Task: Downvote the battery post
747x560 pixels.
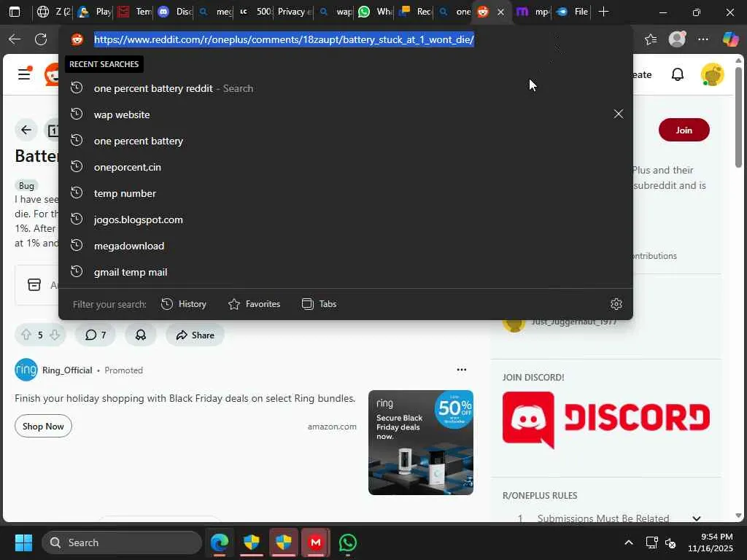Action: [55, 335]
